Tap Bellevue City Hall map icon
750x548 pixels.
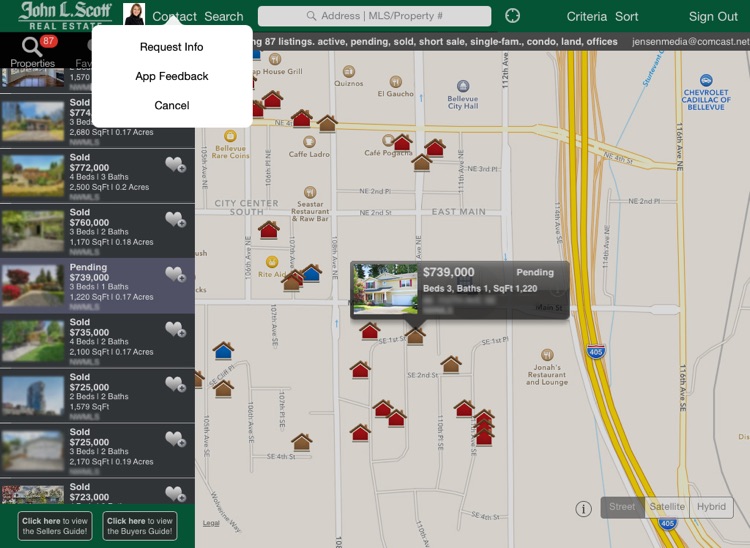[463, 86]
